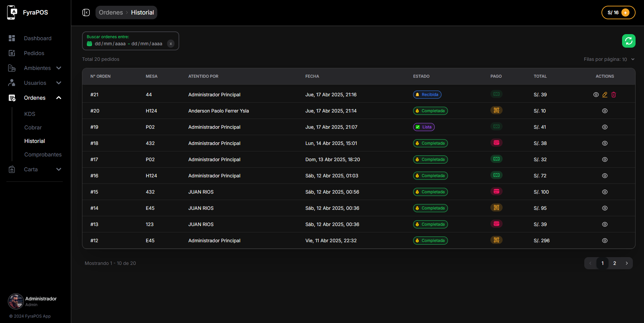View details of order #19 via eye icon
644x323 pixels.
(x=605, y=127)
